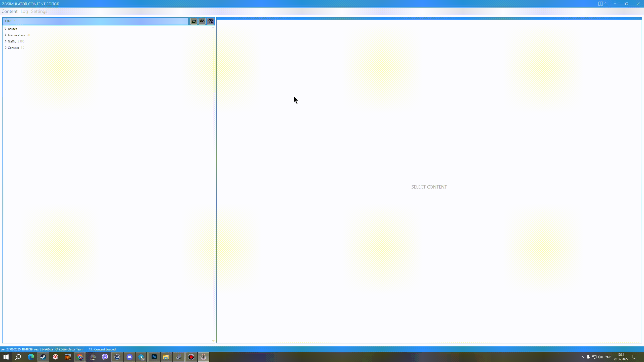Open the manual/help book icon in title bar

[601, 4]
